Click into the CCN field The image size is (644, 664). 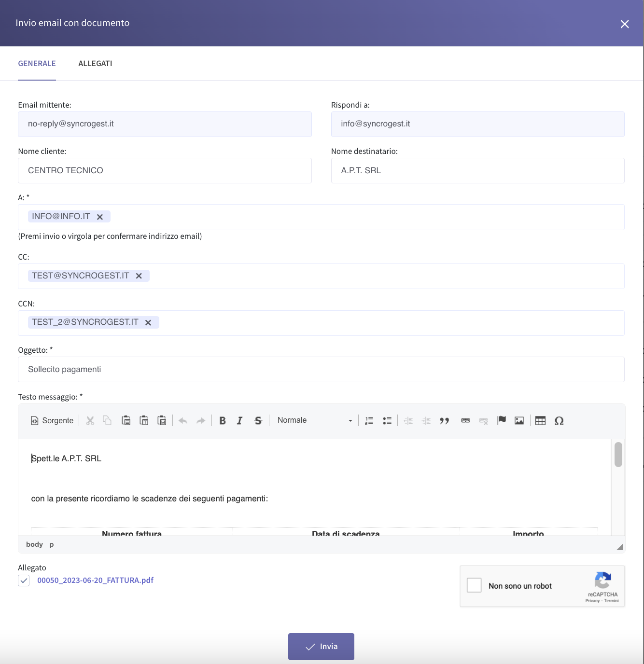[321, 323]
